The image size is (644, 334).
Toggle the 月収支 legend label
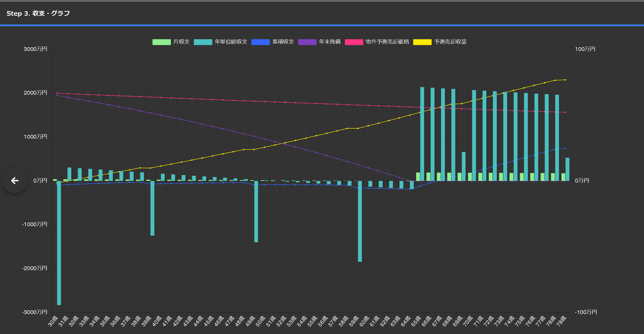click(x=181, y=42)
